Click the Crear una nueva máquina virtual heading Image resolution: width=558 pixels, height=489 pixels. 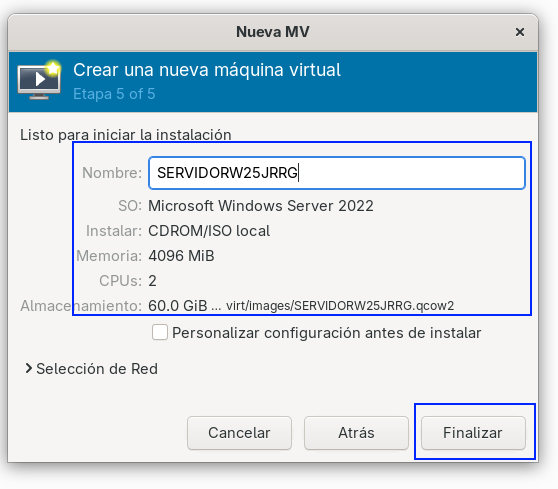[x=207, y=70]
